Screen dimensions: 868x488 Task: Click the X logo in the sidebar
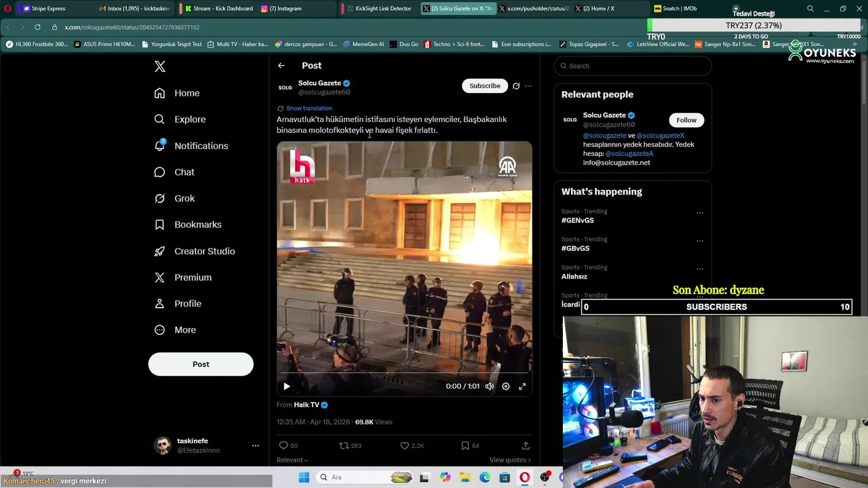click(x=160, y=66)
